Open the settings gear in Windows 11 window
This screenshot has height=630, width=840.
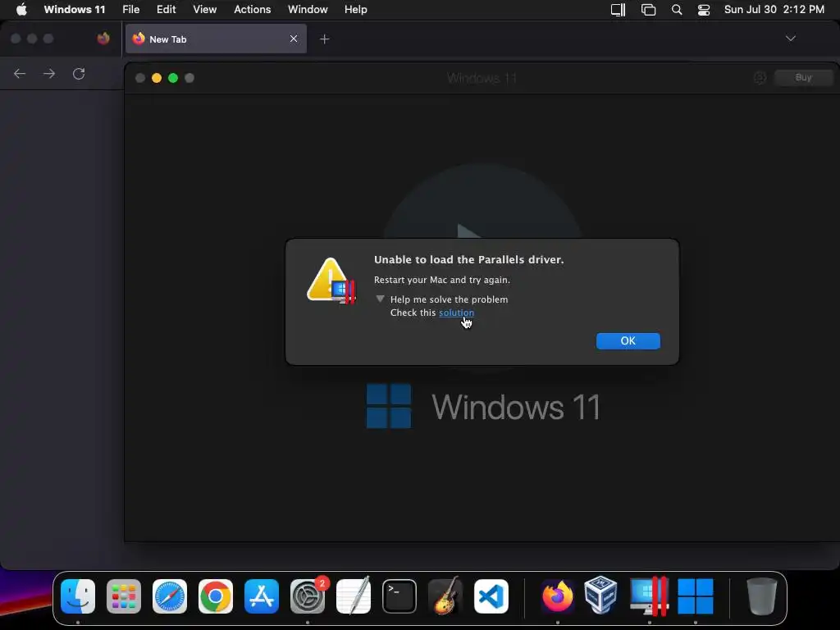pyautogui.click(x=760, y=78)
